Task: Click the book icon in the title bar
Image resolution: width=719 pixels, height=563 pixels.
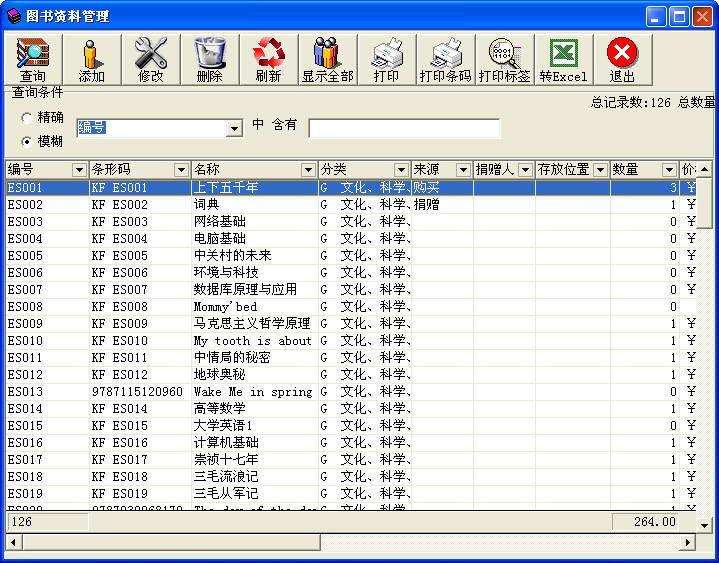Action: tap(14, 16)
